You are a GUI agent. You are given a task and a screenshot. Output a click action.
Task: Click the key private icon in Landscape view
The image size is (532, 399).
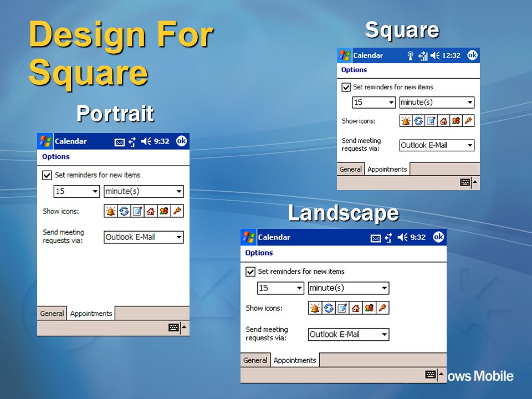tap(382, 308)
